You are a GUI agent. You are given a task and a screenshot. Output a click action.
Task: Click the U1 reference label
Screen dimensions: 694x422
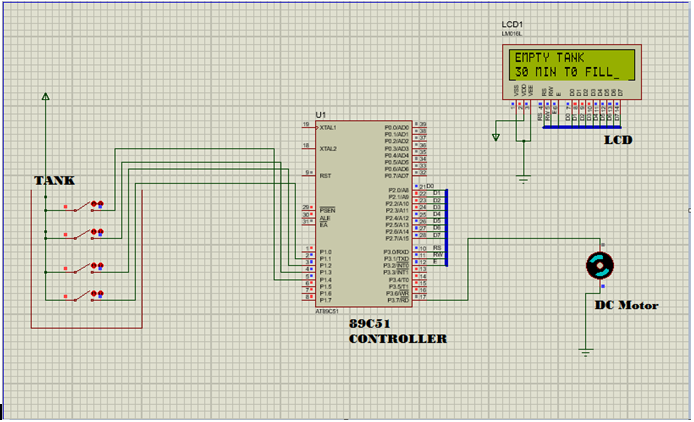pyautogui.click(x=320, y=115)
